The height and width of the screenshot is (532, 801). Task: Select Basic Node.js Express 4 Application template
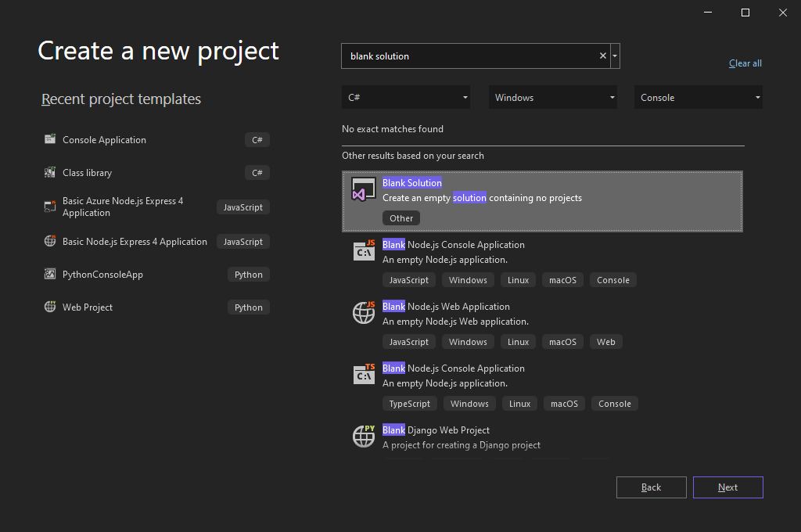tap(135, 242)
